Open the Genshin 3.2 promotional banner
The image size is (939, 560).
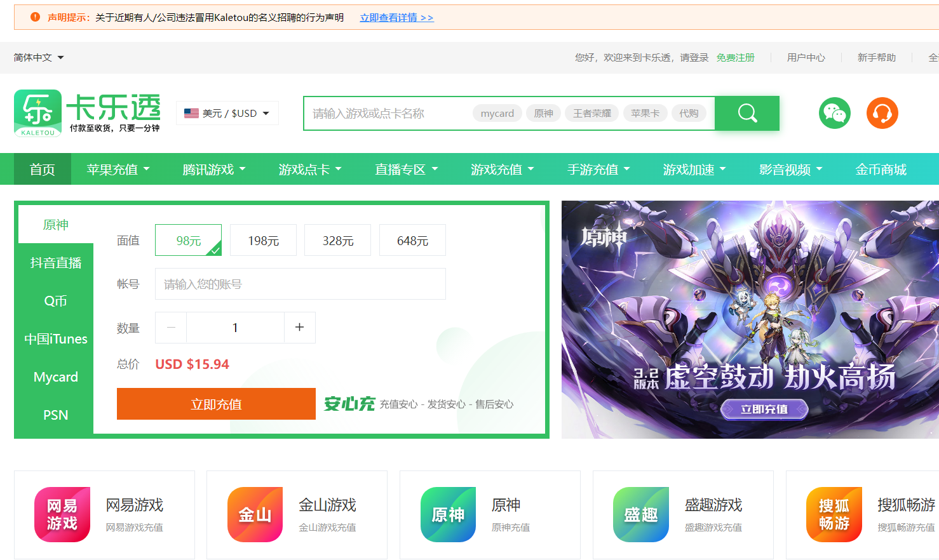pyautogui.click(x=750, y=319)
